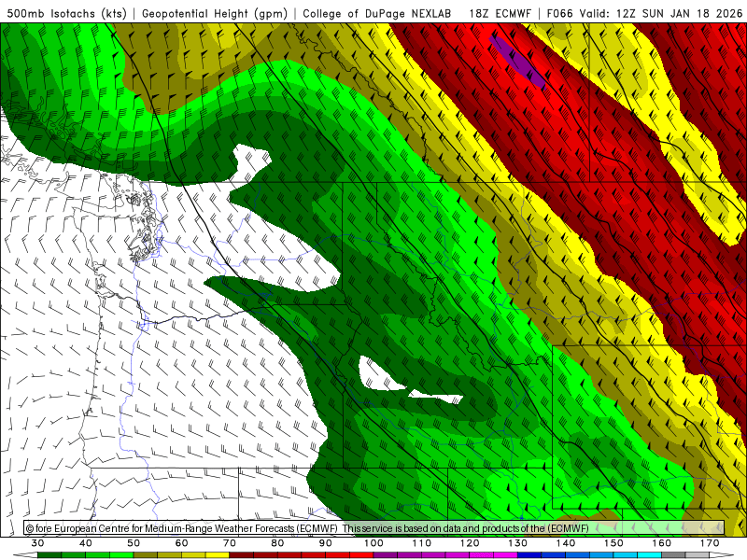Click the '170' value on the color scale
This screenshot has height=560, width=747.
[x=710, y=543]
